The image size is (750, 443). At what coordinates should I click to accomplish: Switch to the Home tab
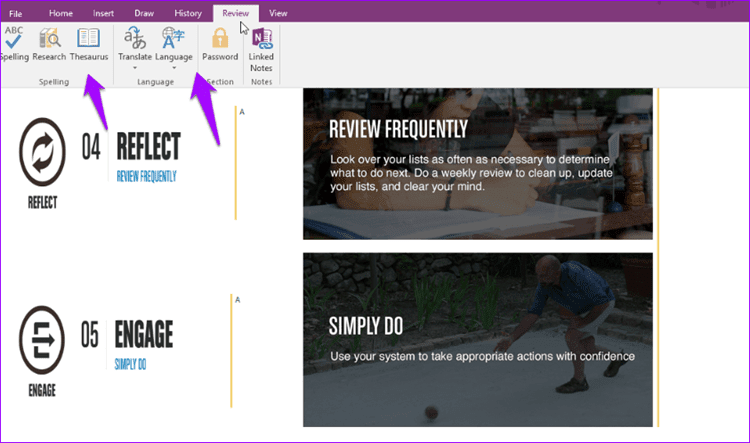pos(61,13)
